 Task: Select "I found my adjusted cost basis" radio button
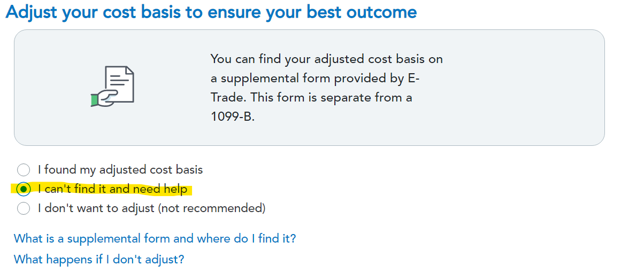click(24, 170)
